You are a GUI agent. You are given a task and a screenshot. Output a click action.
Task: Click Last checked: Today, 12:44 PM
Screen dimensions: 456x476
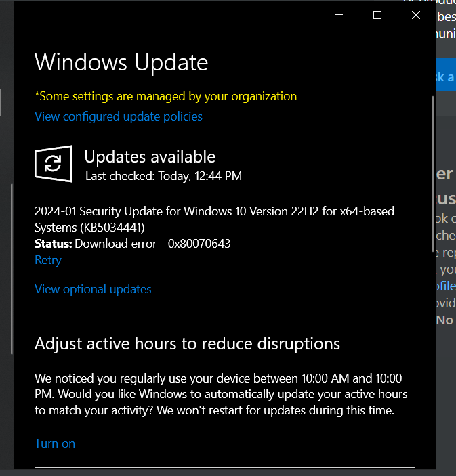[163, 176]
